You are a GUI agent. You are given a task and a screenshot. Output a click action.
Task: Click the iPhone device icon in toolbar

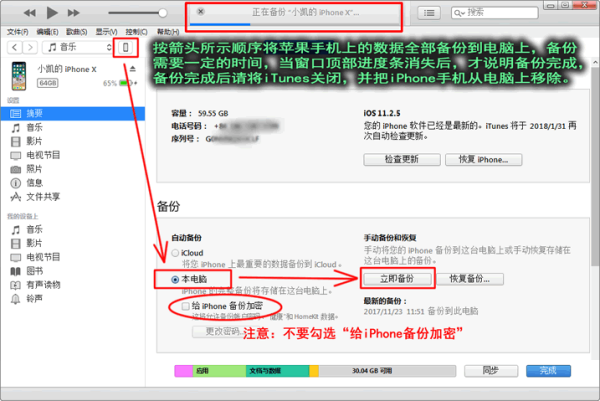[126, 48]
